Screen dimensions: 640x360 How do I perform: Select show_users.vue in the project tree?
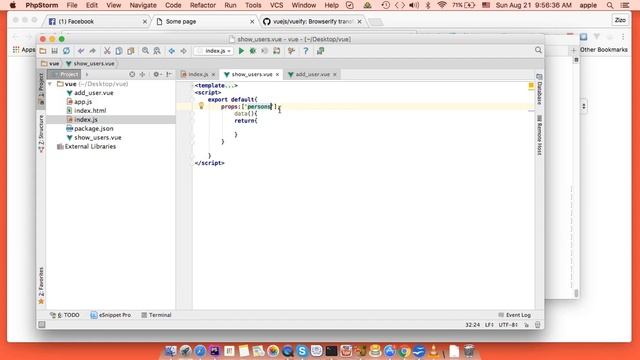click(x=98, y=138)
